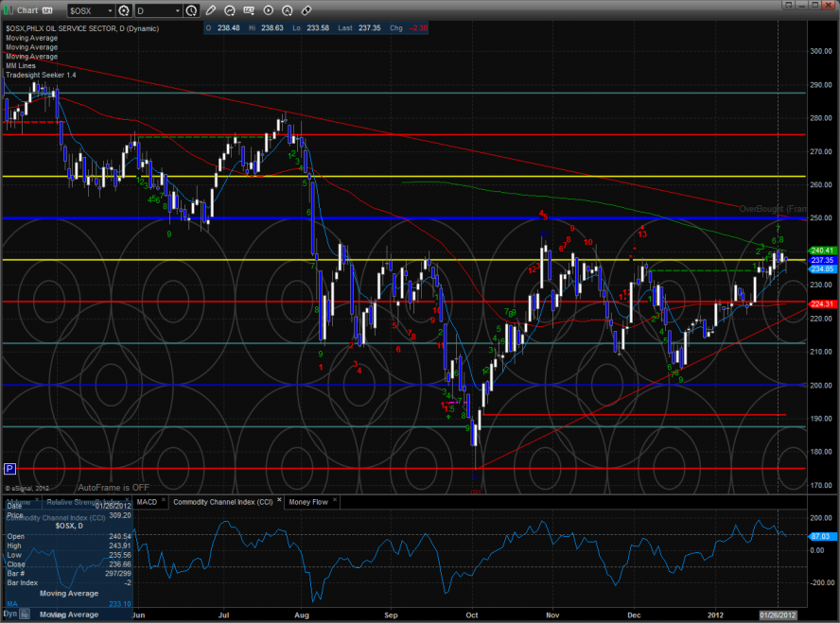Image resolution: width=840 pixels, height=623 pixels.
Task: Click the blue 234.85 price marker
Action: point(822,269)
